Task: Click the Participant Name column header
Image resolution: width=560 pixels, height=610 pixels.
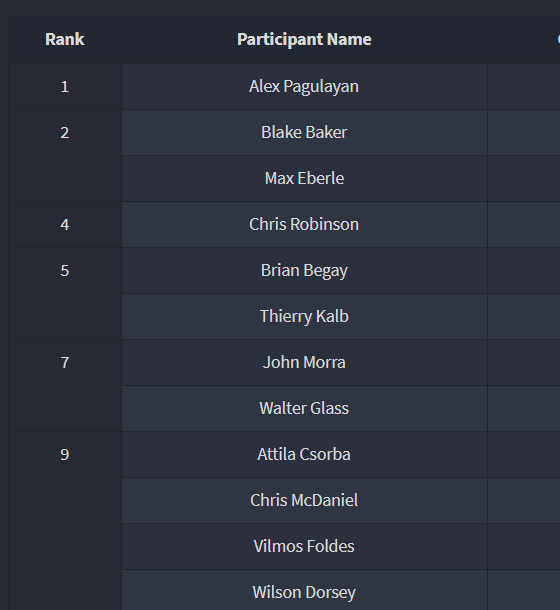Action: [x=304, y=39]
